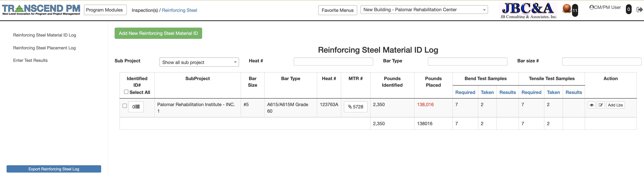This screenshot has width=644, height=175.
Task: Open the Program Modules menu
Action: coord(105,10)
